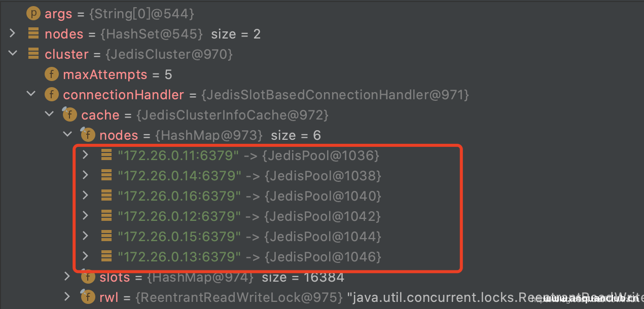Screen dimensions: 644x309
Task: Expand the "172.26.0.14:6379" JedisPool entry
Action: [85, 175]
